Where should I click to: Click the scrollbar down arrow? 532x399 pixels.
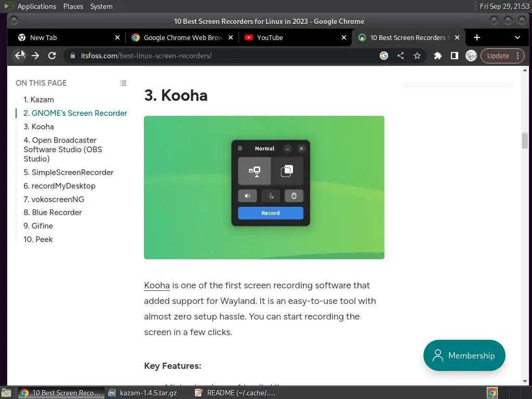(x=525, y=381)
